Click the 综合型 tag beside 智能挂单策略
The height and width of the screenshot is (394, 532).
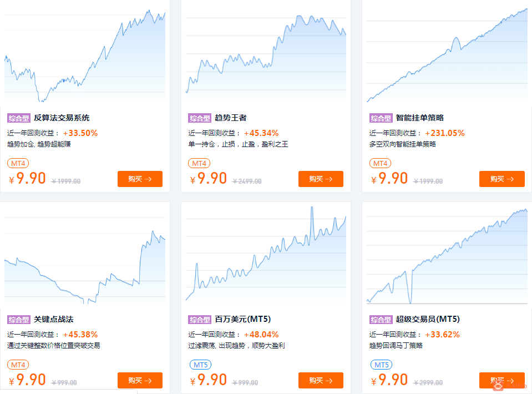pos(381,118)
